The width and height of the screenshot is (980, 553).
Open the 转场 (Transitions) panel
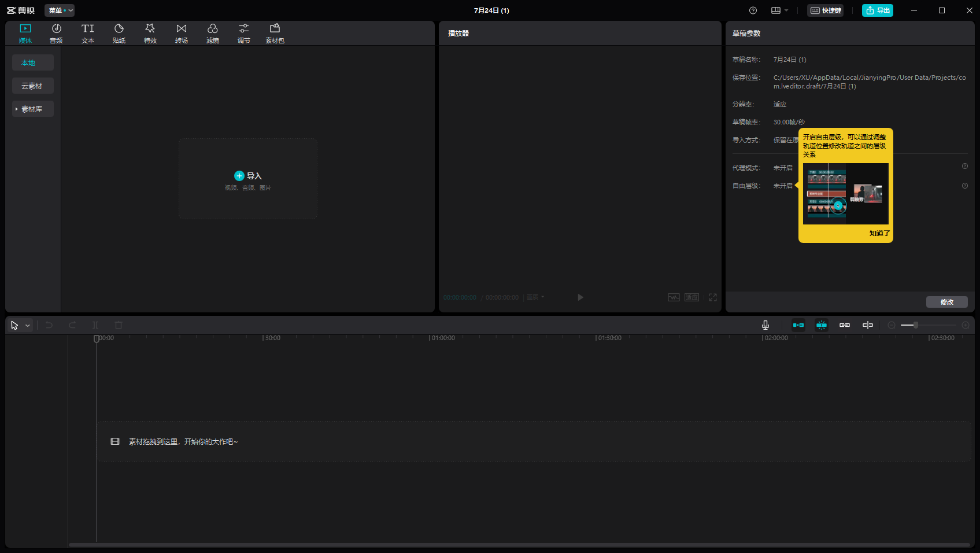click(182, 33)
